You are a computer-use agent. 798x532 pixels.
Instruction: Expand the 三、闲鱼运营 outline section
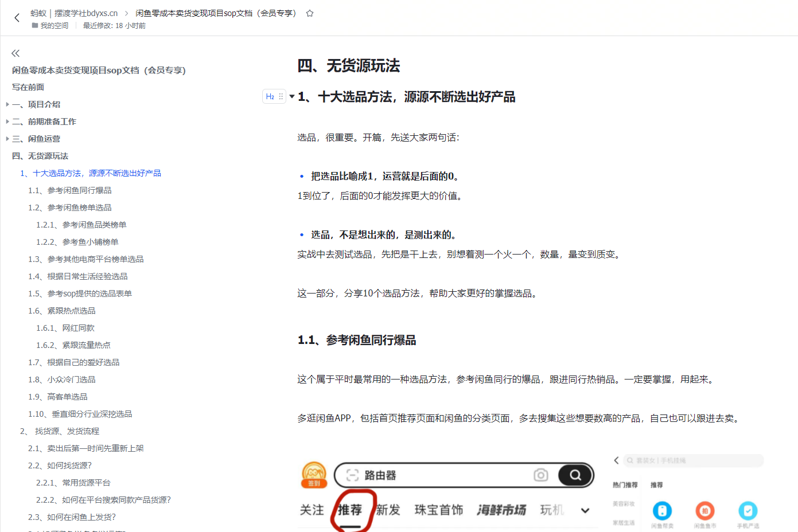[7, 139]
